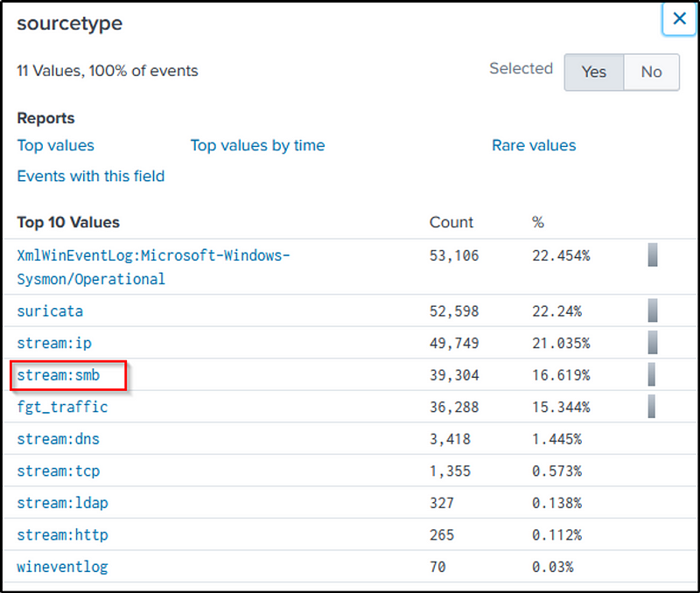Click the percentage bar for suricata

[x=653, y=310]
